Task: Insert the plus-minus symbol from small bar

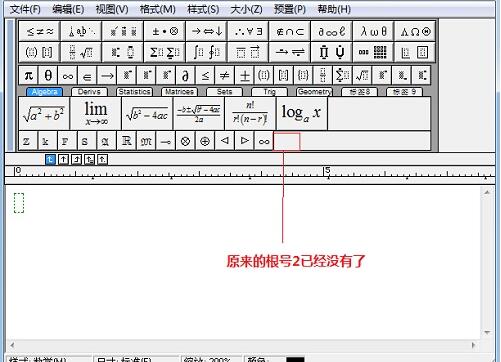Action: click(x=245, y=75)
